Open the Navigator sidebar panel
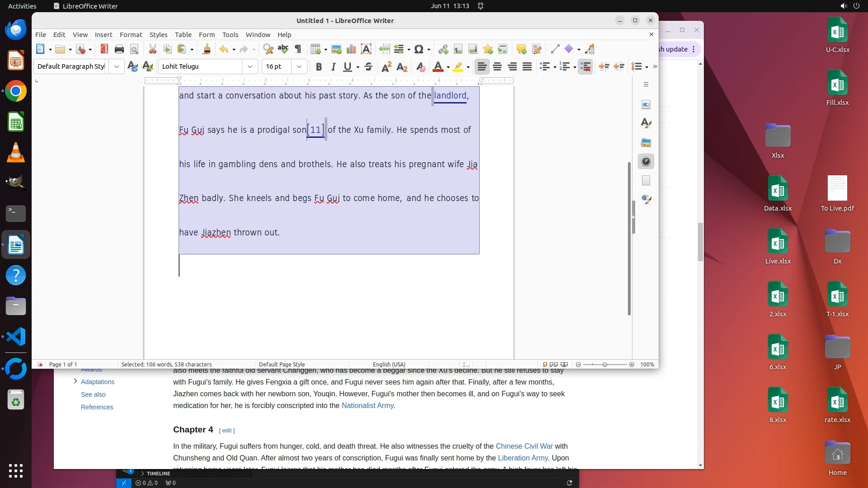This screenshot has height=488, width=868. click(x=646, y=162)
